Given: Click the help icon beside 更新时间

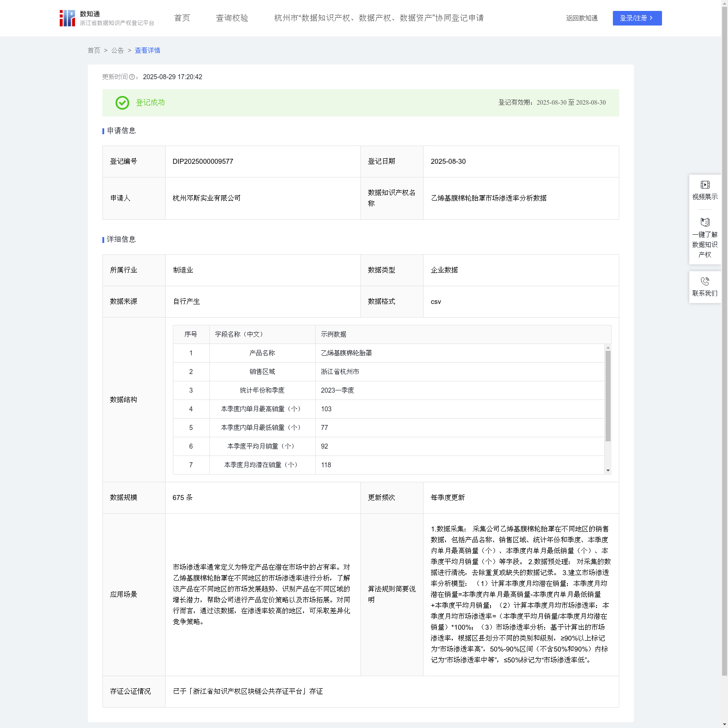Looking at the screenshot, I should (x=132, y=77).
